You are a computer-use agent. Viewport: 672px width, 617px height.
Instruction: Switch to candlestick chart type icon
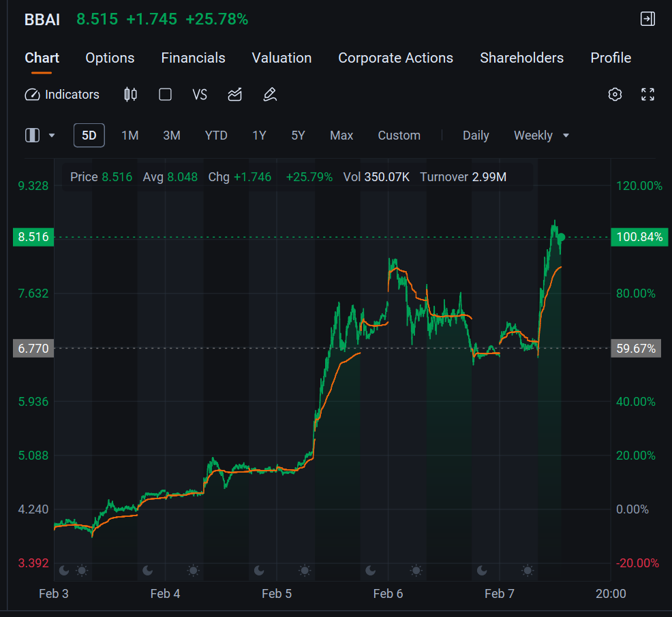click(x=130, y=94)
